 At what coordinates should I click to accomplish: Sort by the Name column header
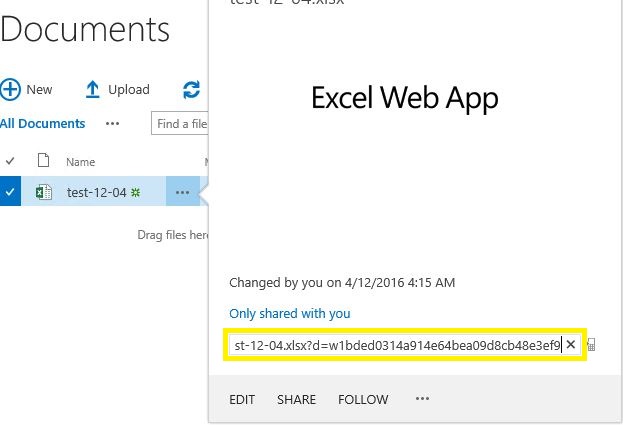coord(80,161)
